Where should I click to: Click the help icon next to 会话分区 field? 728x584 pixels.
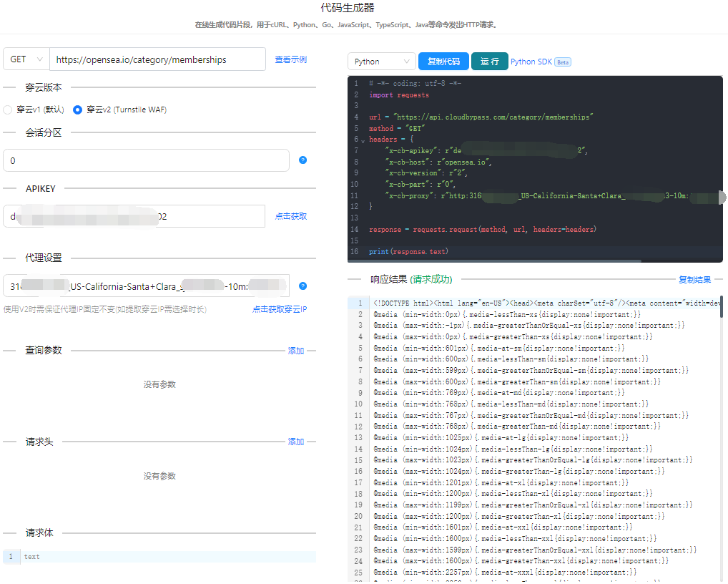[x=302, y=160]
